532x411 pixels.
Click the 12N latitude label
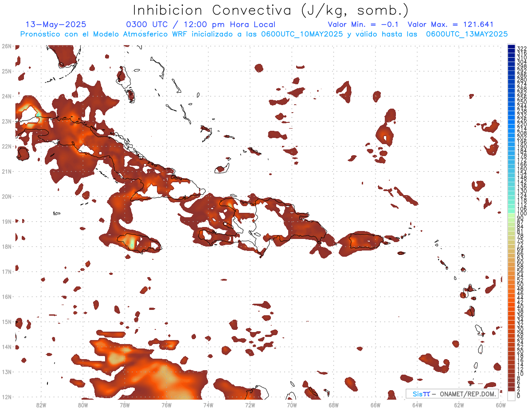6,397
